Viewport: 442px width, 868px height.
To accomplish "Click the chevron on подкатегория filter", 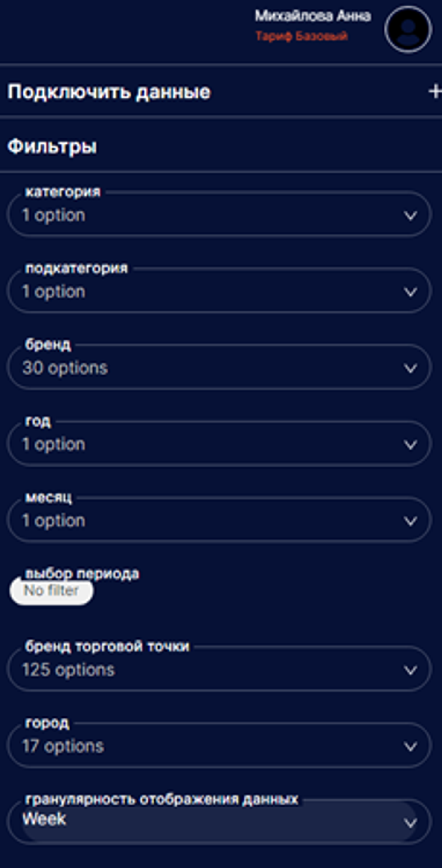I will point(410,292).
